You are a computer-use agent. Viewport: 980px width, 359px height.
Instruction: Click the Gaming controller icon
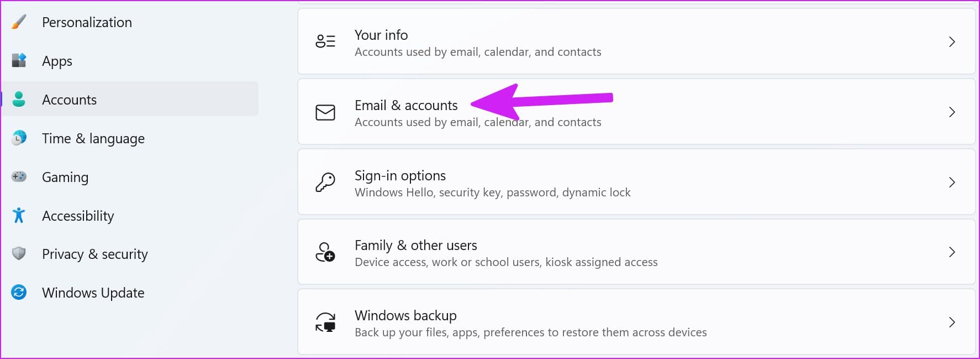click(x=19, y=176)
